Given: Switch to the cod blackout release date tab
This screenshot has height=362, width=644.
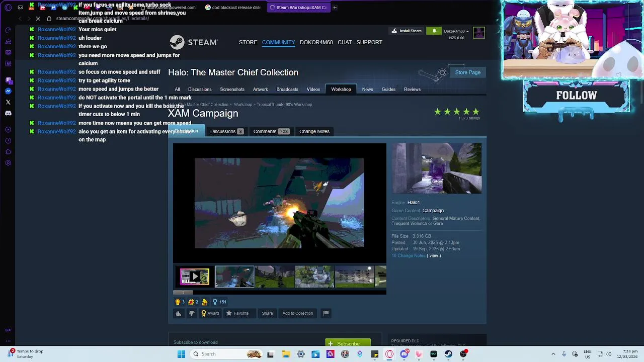Looking at the screenshot, I should [233, 8].
